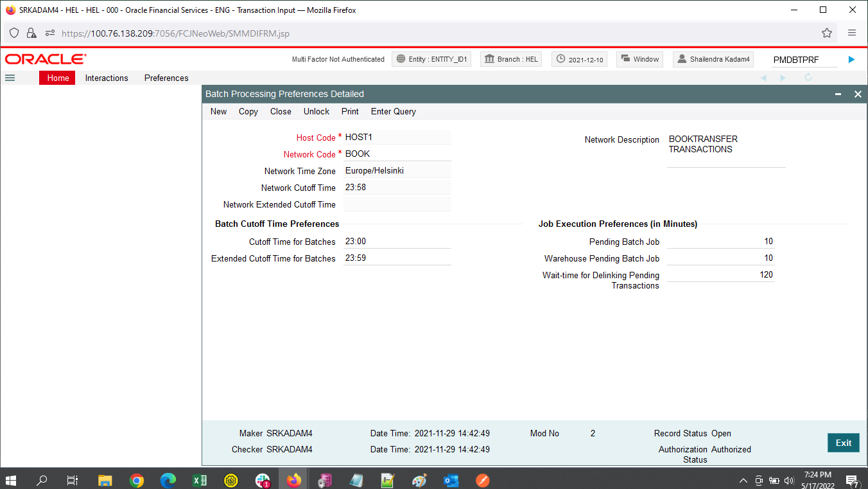Open the Entity : ENTITY_ID1 selector
Image resolution: width=868 pixels, height=489 pixels.
click(x=431, y=59)
